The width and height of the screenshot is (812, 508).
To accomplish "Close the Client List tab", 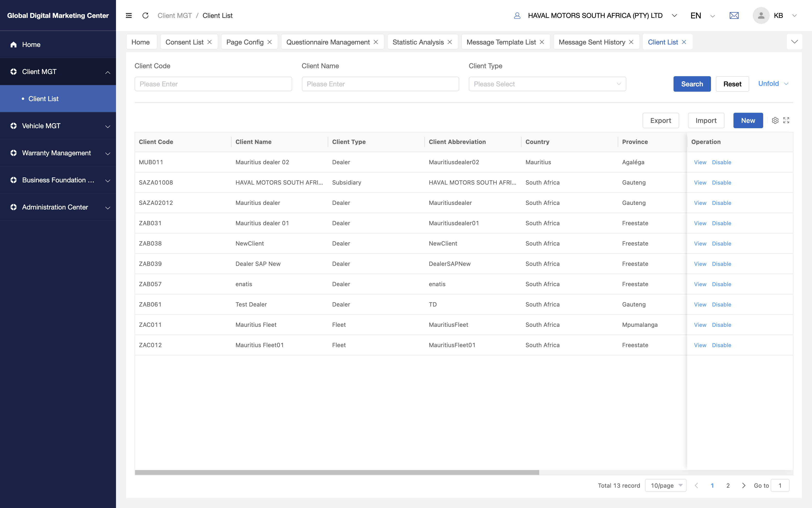I will coord(684,42).
